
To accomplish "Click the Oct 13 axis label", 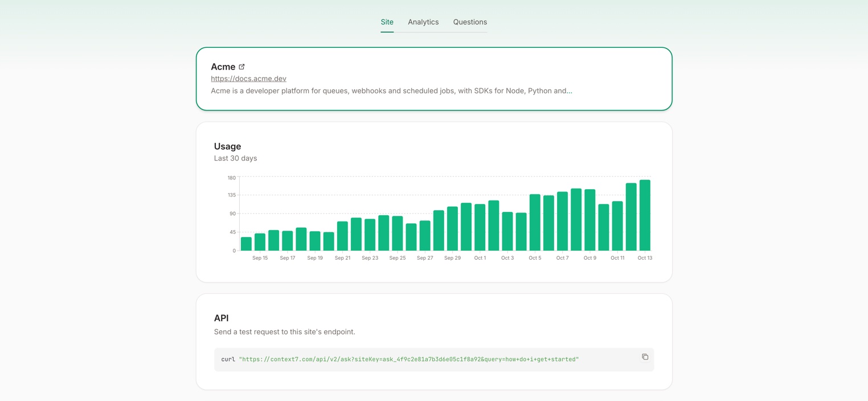I will coord(645,258).
